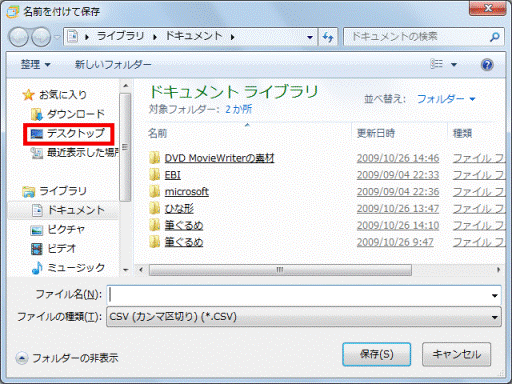
Task: Click the 2 か所 target folder link
Action: [x=238, y=109]
